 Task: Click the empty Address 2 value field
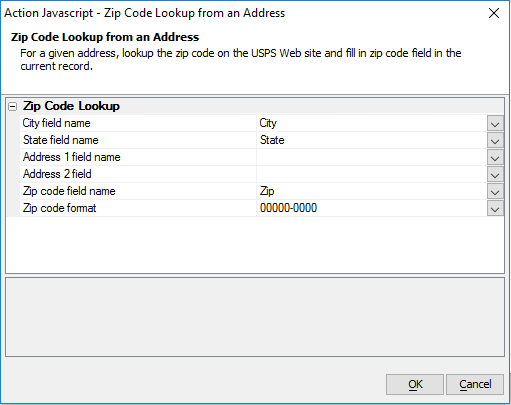coord(372,174)
